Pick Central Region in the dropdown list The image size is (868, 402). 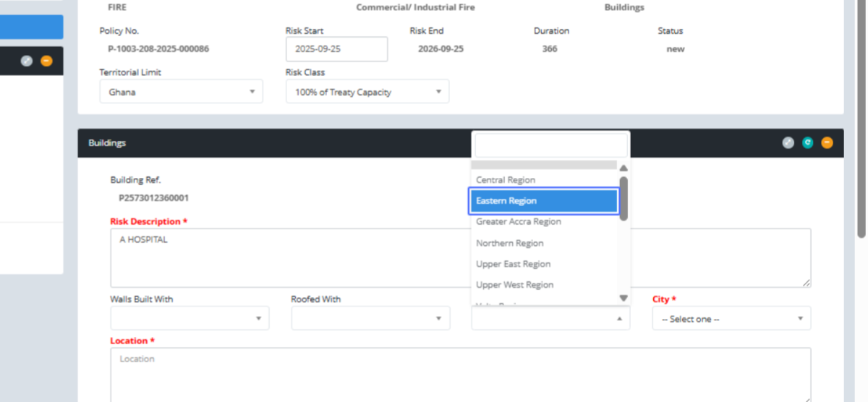pos(506,180)
